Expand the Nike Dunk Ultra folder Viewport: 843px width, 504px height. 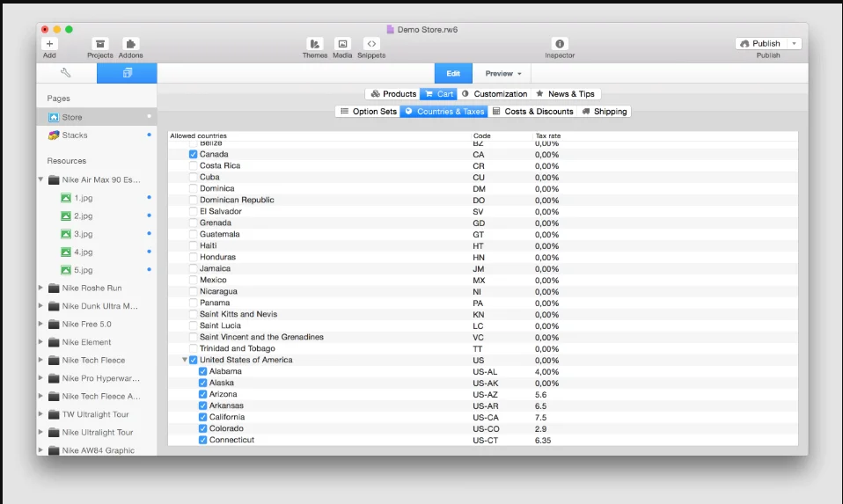(40, 306)
